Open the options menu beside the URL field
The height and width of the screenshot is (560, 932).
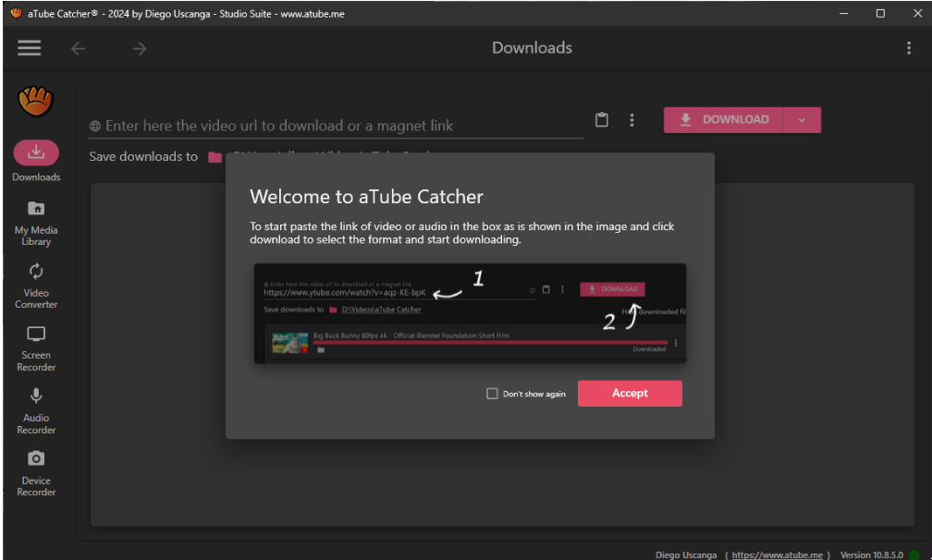point(632,120)
